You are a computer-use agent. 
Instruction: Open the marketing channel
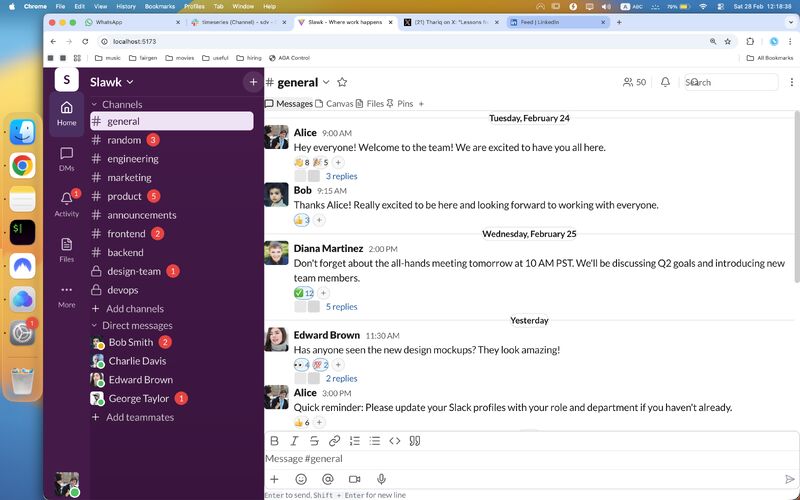pyautogui.click(x=172, y=178)
